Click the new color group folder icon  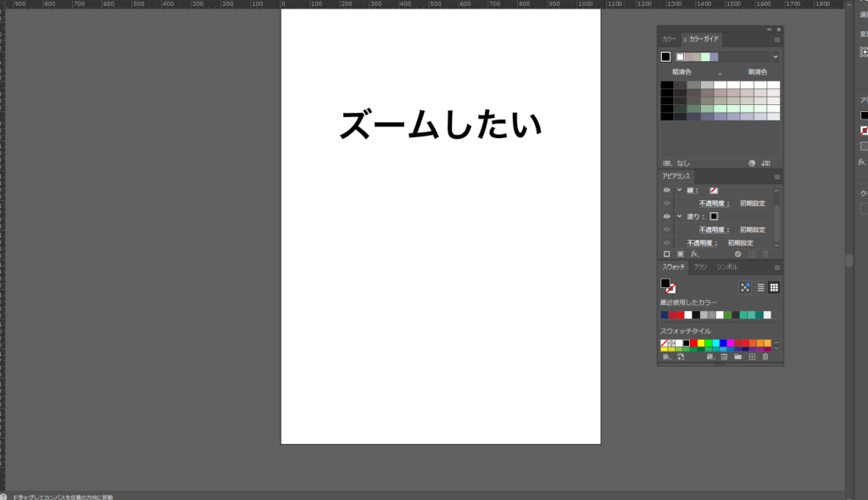(737, 357)
